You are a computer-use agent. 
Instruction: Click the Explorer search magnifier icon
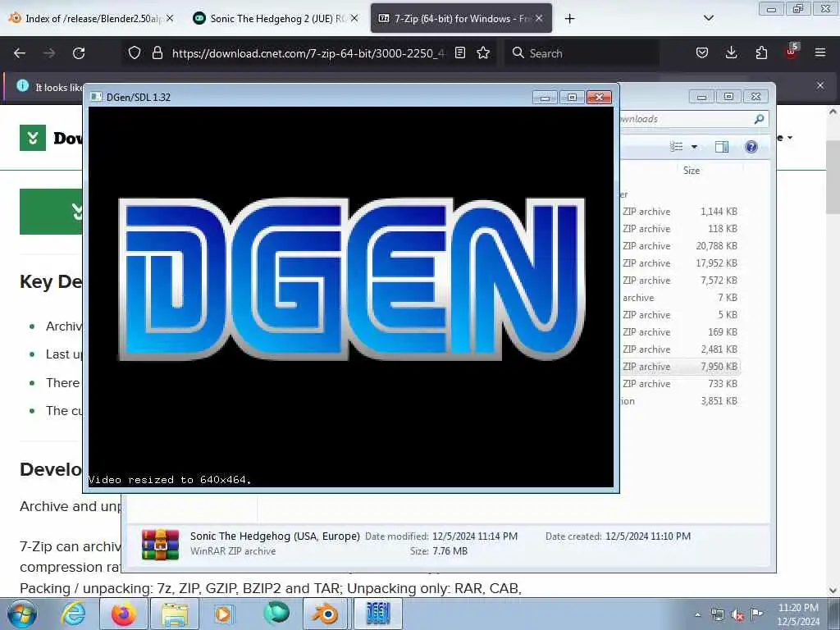tap(759, 119)
